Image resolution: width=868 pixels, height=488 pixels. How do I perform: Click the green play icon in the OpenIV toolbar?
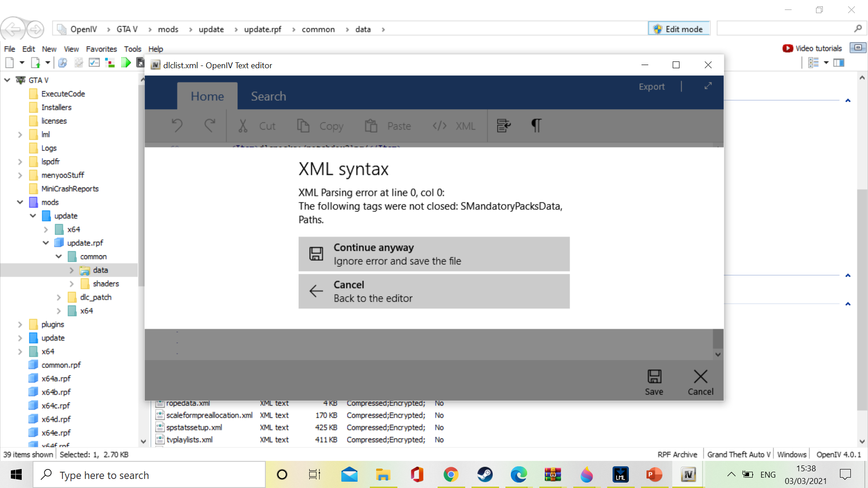126,63
